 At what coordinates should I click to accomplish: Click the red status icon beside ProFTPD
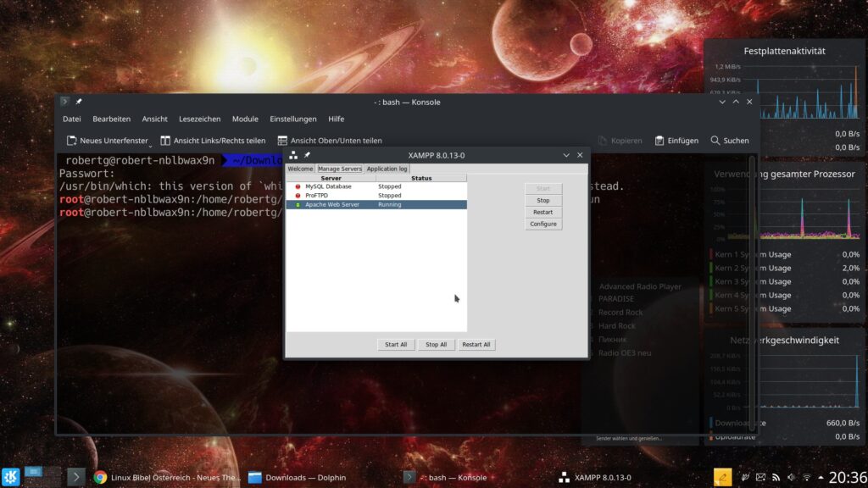click(298, 196)
